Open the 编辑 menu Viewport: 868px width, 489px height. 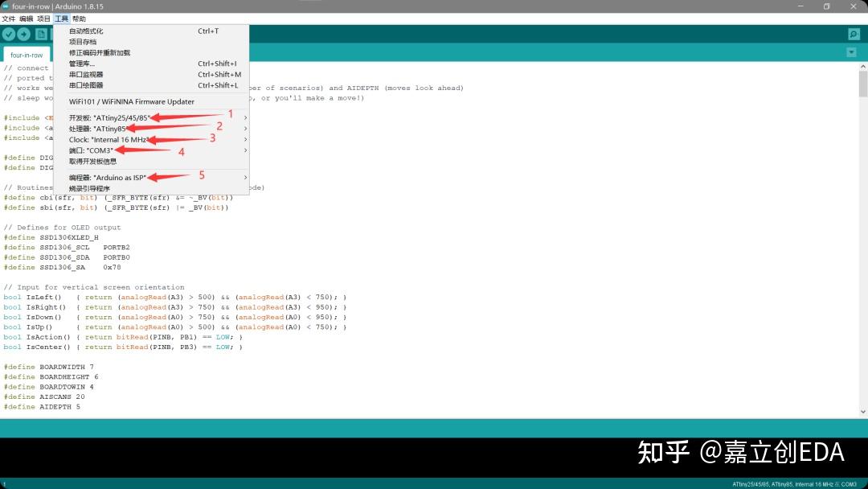[x=27, y=18]
